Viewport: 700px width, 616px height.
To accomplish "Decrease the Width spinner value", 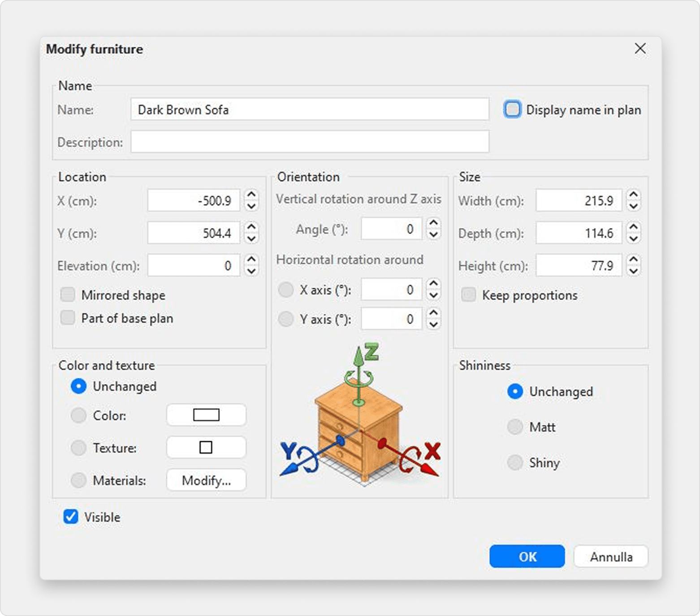I will click(x=633, y=206).
